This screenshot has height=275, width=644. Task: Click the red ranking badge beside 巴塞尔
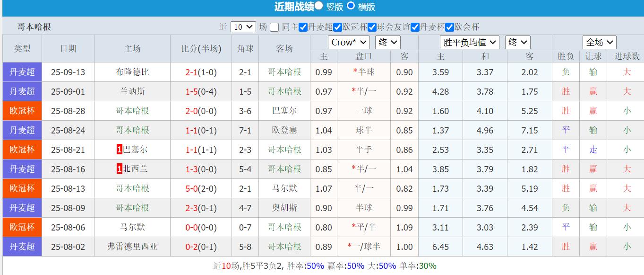(x=119, y=149)
